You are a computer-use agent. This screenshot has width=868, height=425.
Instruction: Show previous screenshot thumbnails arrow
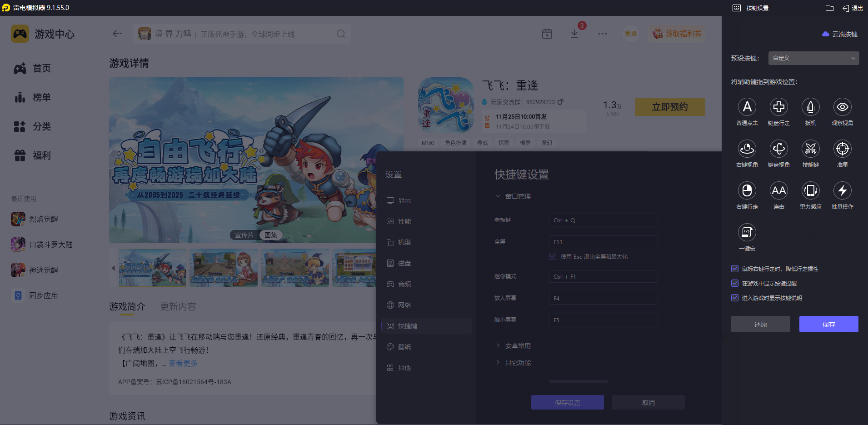113,268
